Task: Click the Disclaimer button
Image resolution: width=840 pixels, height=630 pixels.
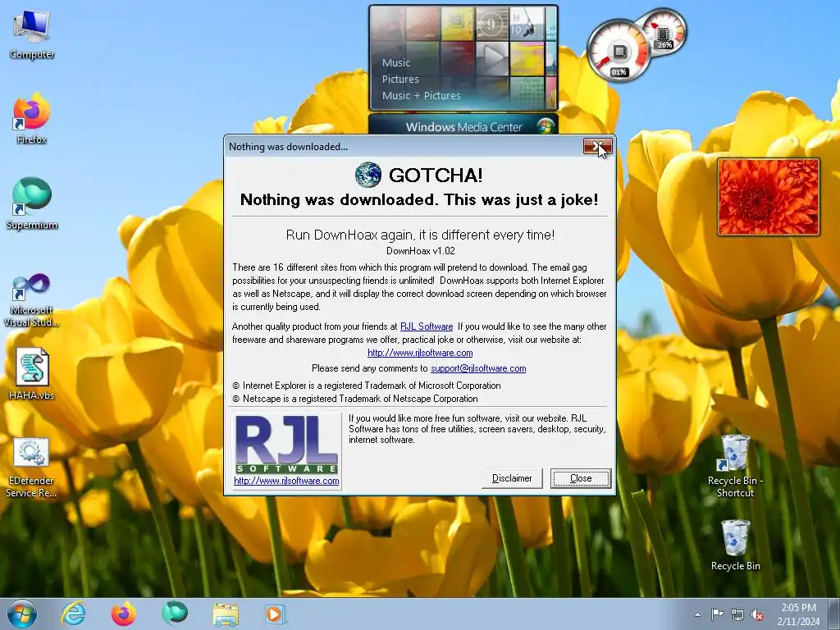Action: coord(512,478)
